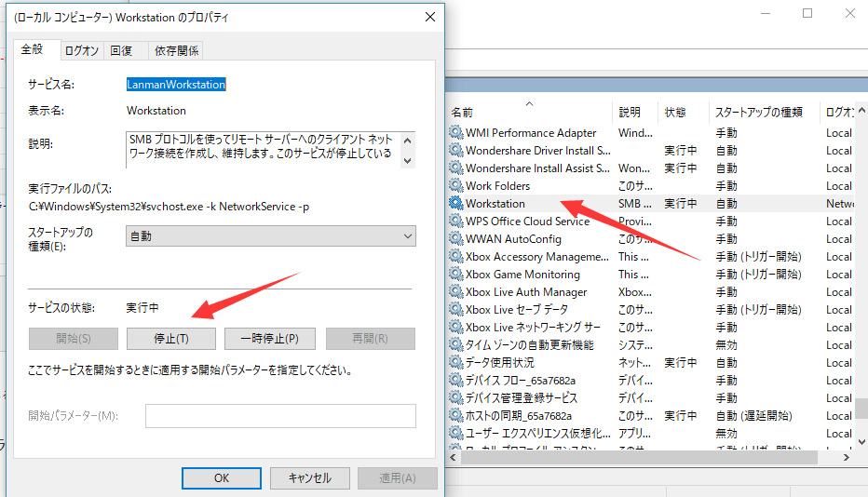Click gear icon beside Wondershare Driver Install service
868x497 pixels.
[x=455, y=150]
